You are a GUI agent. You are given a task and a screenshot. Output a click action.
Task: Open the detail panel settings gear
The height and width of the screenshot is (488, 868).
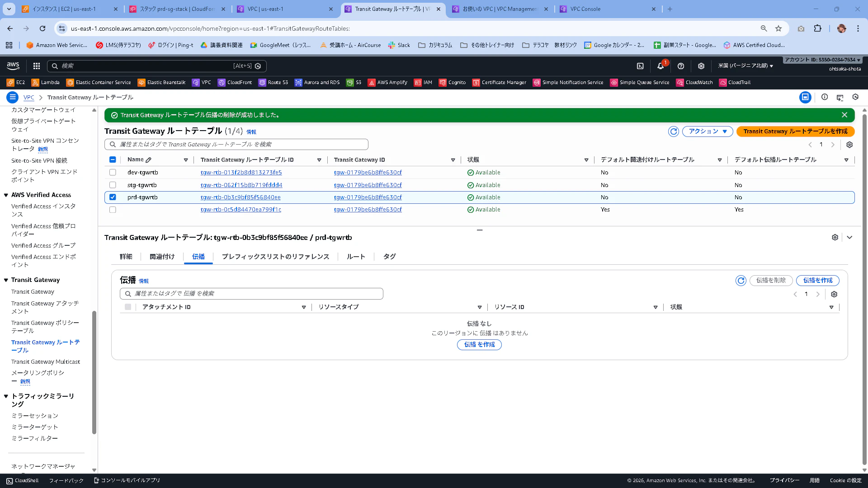[x=835, y=238]
